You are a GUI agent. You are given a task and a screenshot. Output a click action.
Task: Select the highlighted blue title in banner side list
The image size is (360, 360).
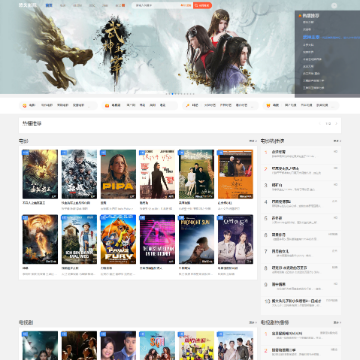pyautogui.click(x=311, y=37)
